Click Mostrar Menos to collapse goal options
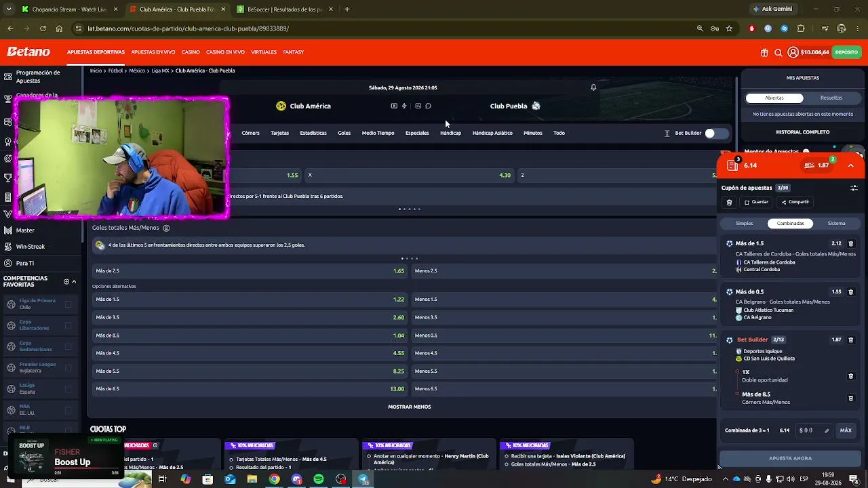This screenshot has height=488, width=868. click(x=410, y=407)
